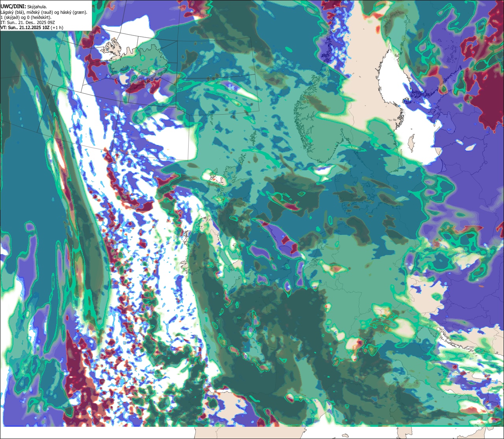Select the word "Skýjahula." in legend
Image resolution: width=504 pixels, height=439 pixels.
[x=37, y=7]
